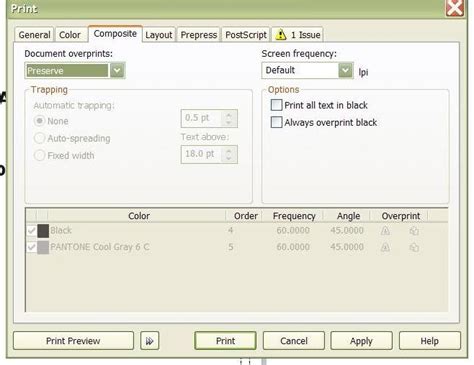
Task: Switch to the Prepress tab
Action: pos(199,35)
